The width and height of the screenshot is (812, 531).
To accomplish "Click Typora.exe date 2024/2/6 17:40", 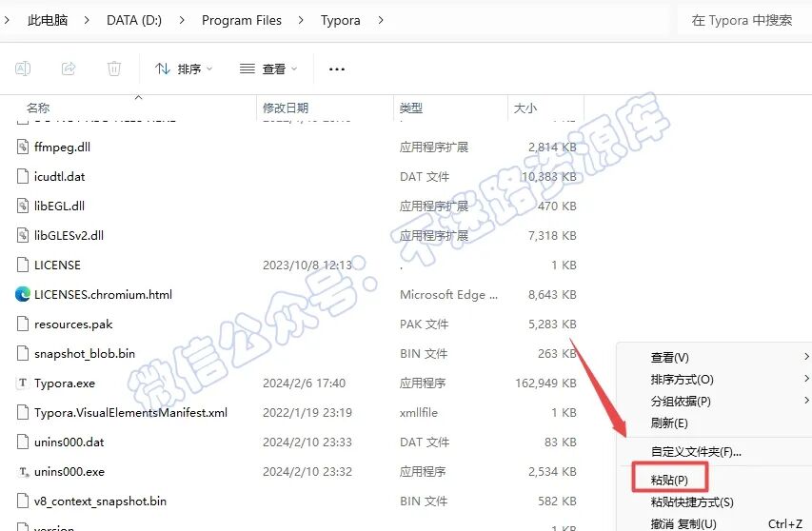I will tap(304, 383).
